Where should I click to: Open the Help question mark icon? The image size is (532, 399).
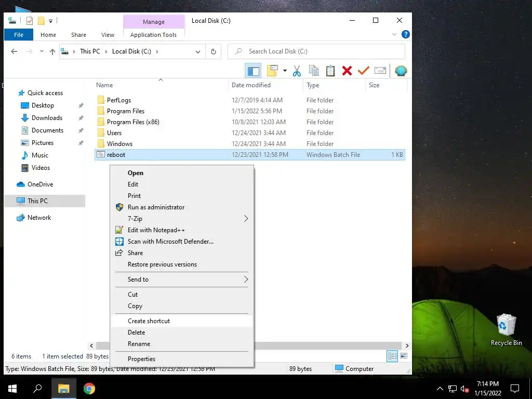click(x=405, y=34)
